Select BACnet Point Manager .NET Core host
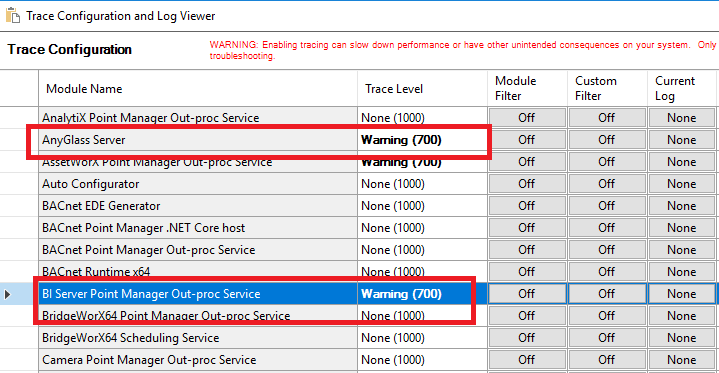 coord(198,228)
